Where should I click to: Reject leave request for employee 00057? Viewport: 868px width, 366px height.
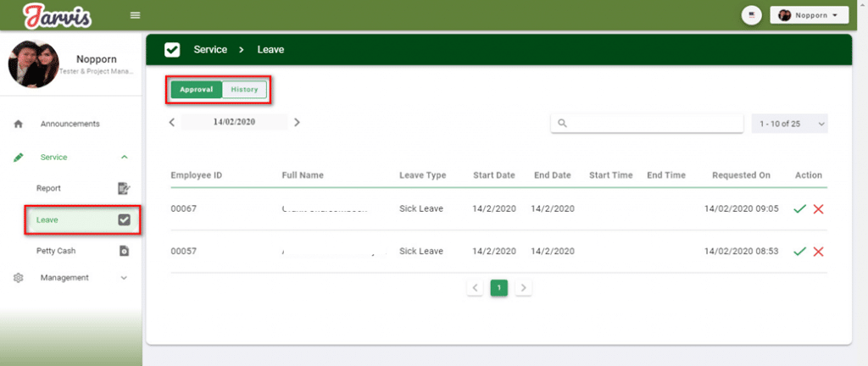coord(818,251)
